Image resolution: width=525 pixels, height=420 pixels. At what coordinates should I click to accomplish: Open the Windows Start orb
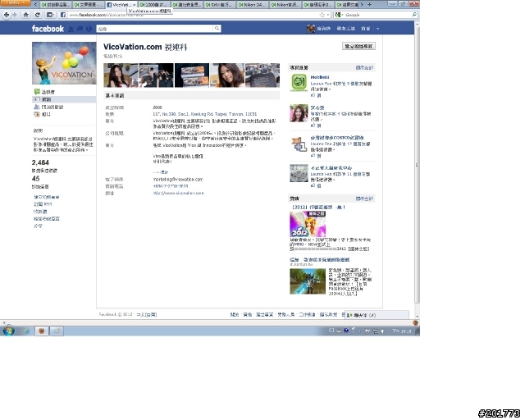(8, 331)
